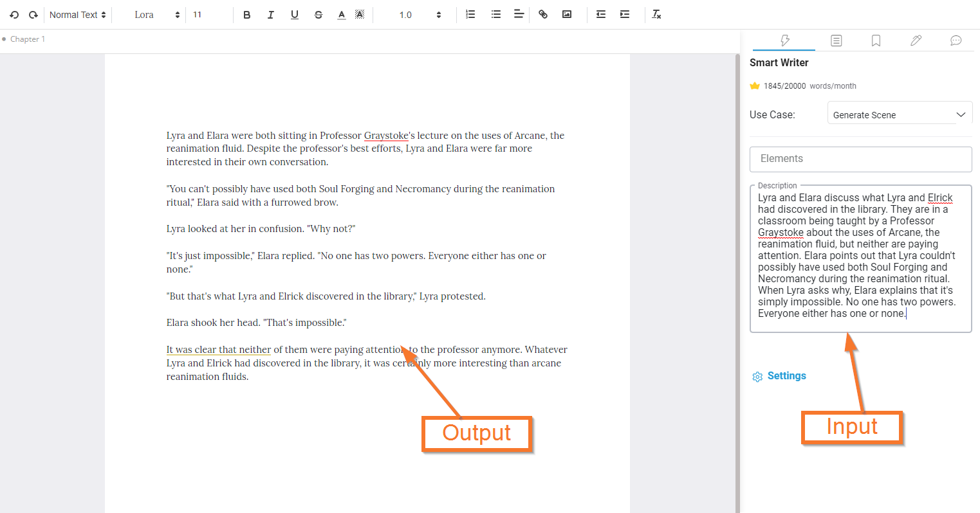980x513 pixels.
Task: Increase indent of the paragraph
Action: tap(624, 14)
